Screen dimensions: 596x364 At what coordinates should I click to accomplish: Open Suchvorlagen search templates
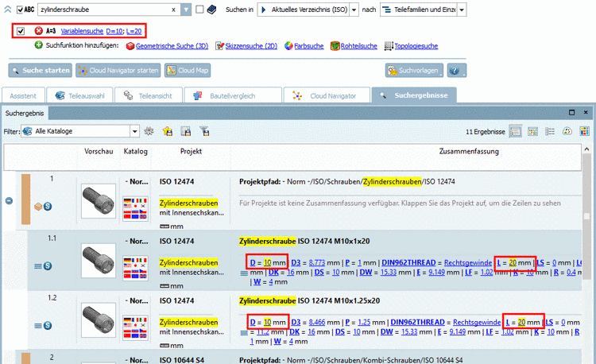(414, 70)
